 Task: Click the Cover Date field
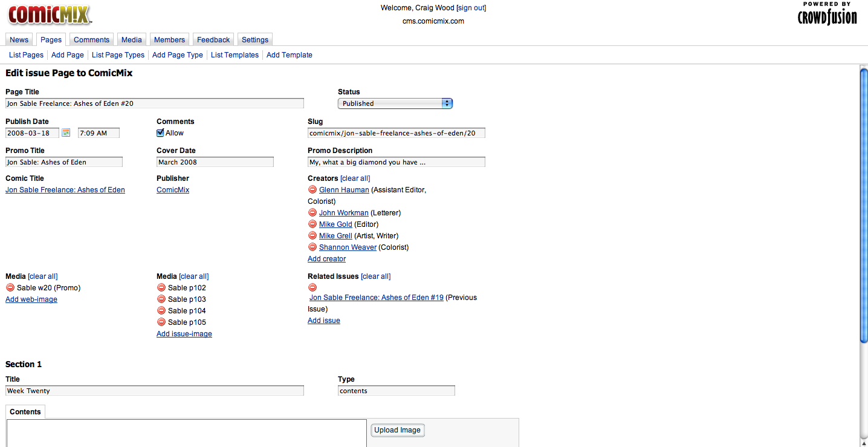[215, 162]
